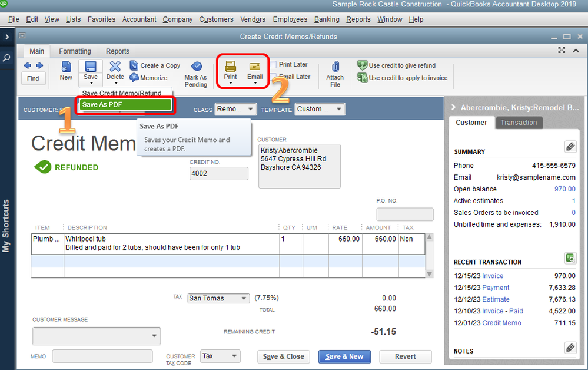
Task: Open the 12/15/23 Invoice link
Action: click(493, 276)
